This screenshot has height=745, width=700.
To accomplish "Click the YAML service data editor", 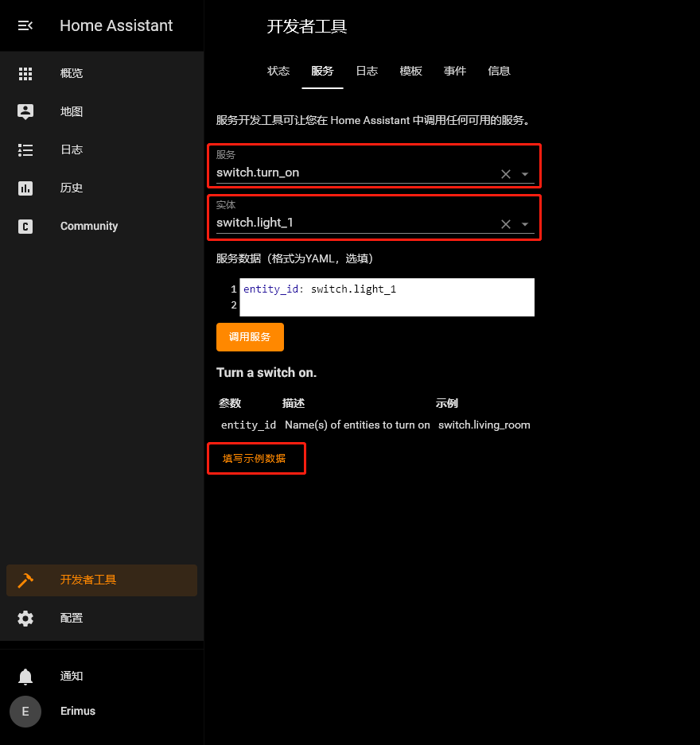I will [x=387, y=297].
